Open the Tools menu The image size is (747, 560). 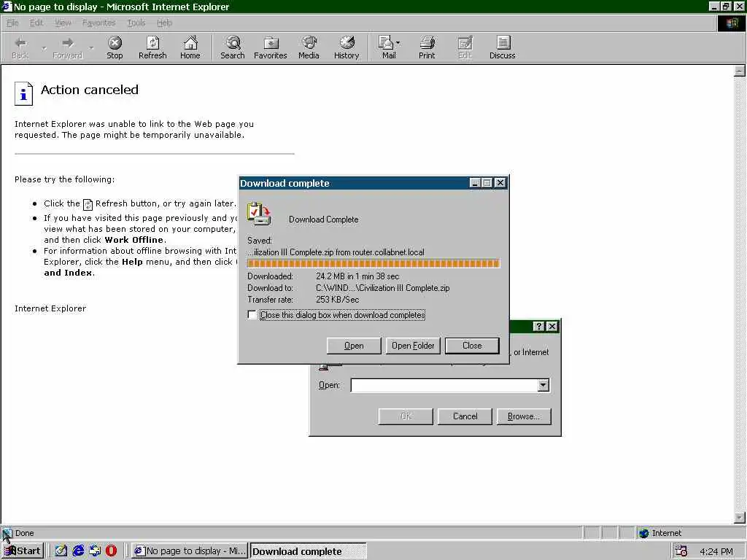pos(136,23)
